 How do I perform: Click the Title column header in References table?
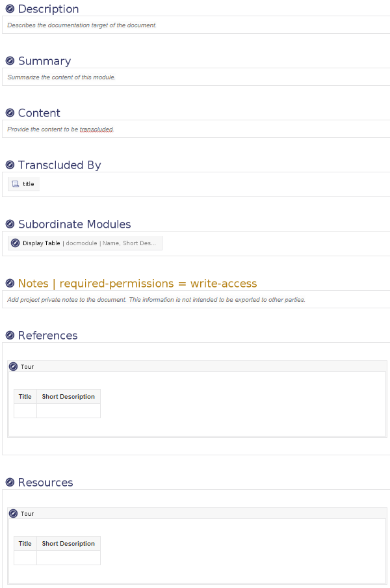(x=25, y=397)
